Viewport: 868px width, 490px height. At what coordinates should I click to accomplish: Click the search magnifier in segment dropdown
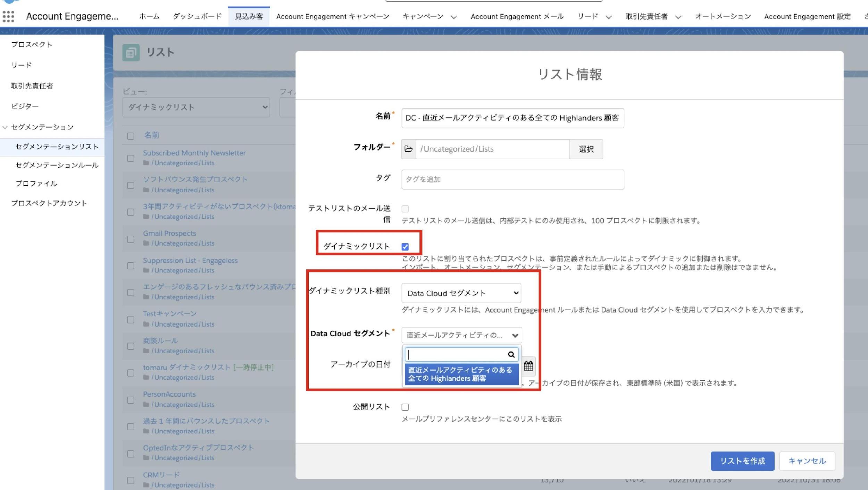click(x=511, y=354)
